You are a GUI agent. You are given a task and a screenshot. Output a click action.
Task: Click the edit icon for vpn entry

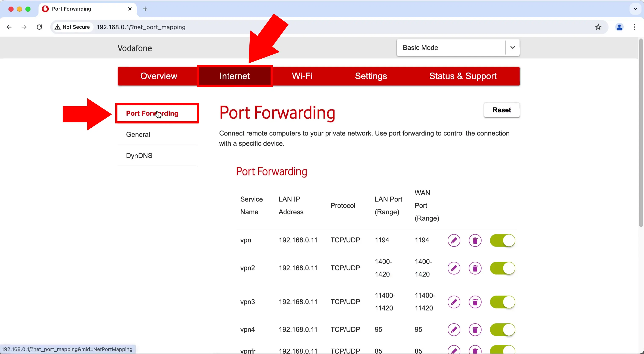454,240
